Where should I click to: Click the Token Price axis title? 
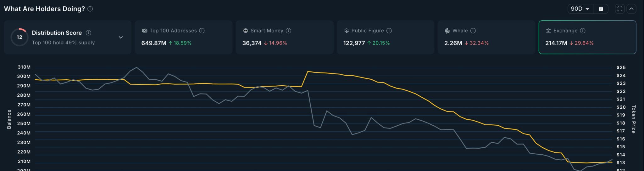[x=634, y=119]
